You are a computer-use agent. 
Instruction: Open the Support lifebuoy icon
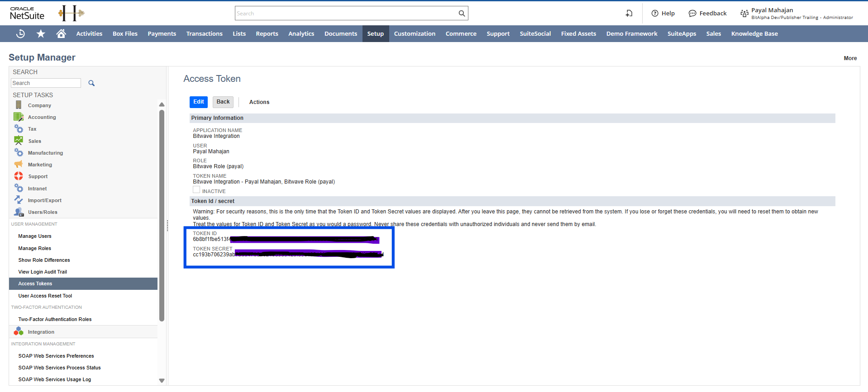tap(19, 176)
